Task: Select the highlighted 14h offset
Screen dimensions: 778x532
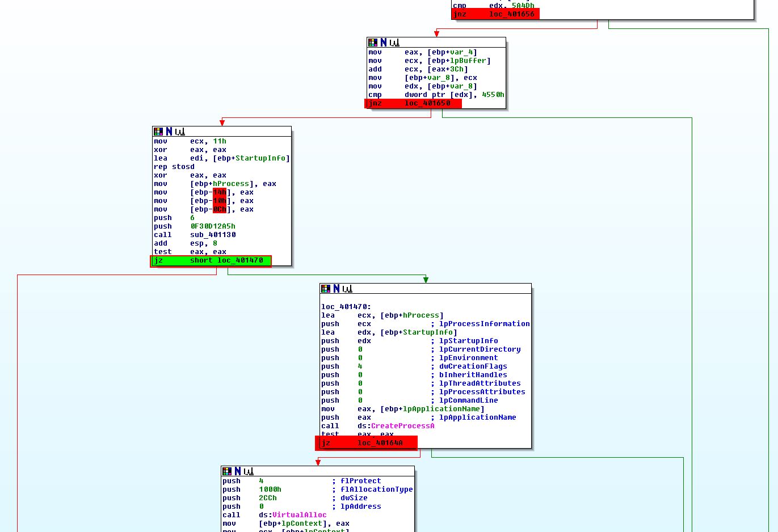Action: pos(220,192)
